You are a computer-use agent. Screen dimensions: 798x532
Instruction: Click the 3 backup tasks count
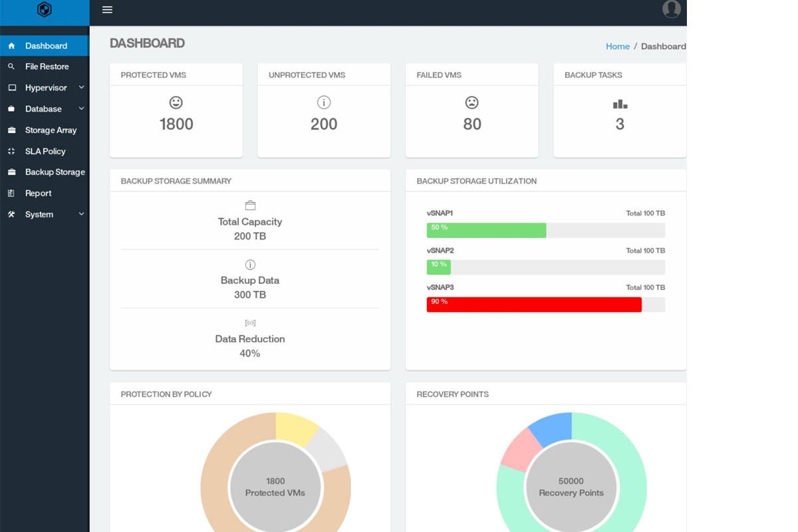point(620,124)
